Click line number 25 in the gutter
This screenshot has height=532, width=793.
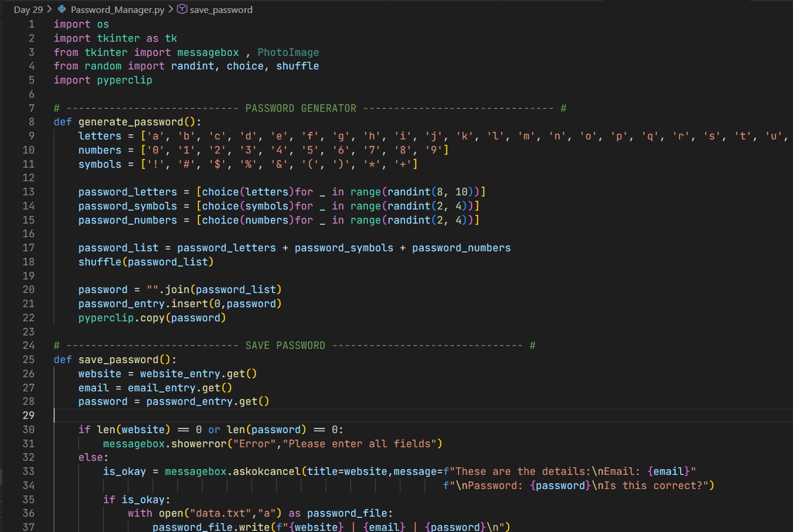[29, 360]
